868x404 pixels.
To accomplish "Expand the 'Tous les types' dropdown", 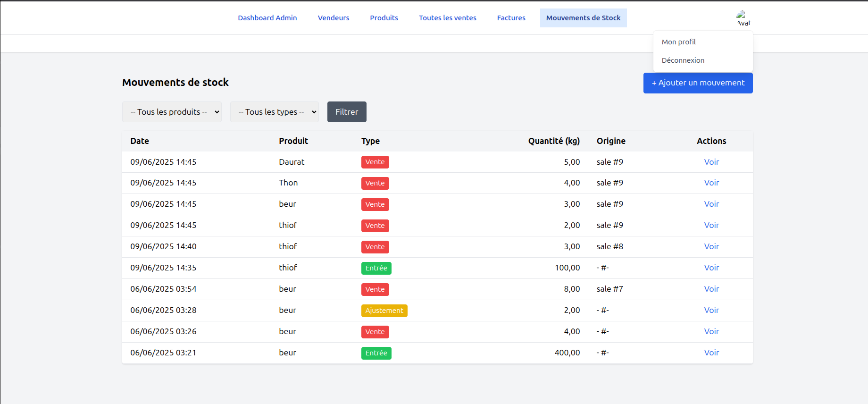I will click(274, 112).
